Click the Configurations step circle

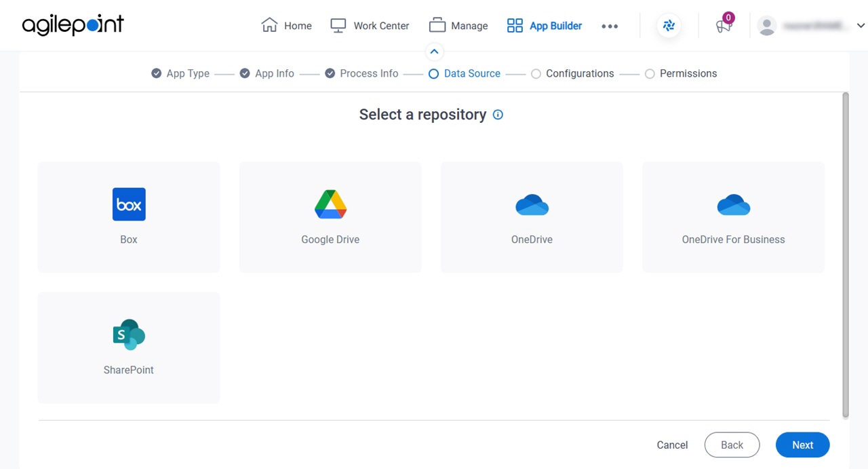tap(536, 73)
